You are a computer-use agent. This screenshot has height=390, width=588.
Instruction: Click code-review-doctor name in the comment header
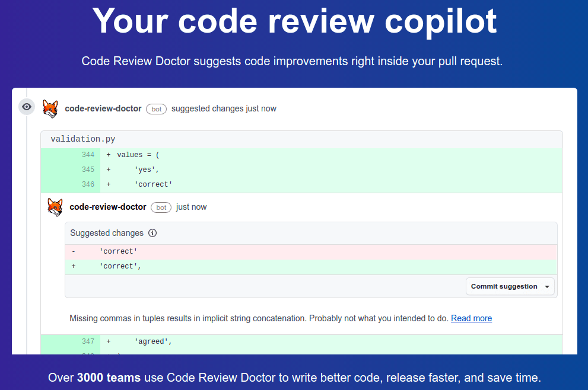click(108, 207)
